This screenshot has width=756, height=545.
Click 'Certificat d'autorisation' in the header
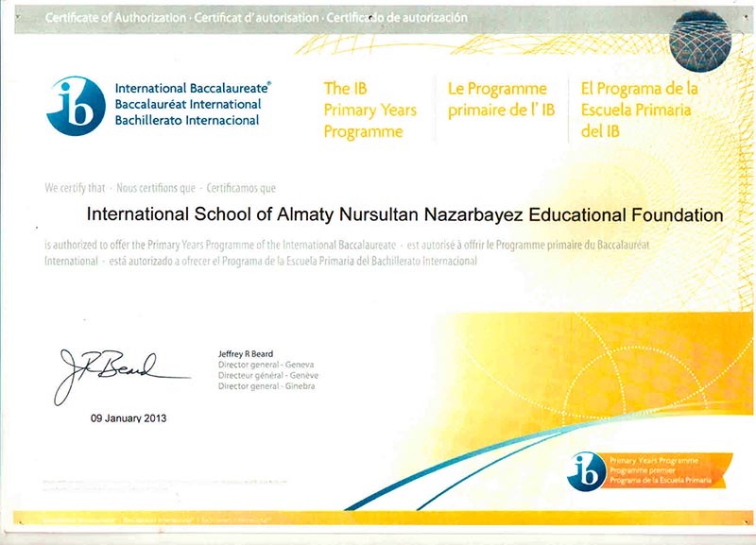tap(256, 18)
